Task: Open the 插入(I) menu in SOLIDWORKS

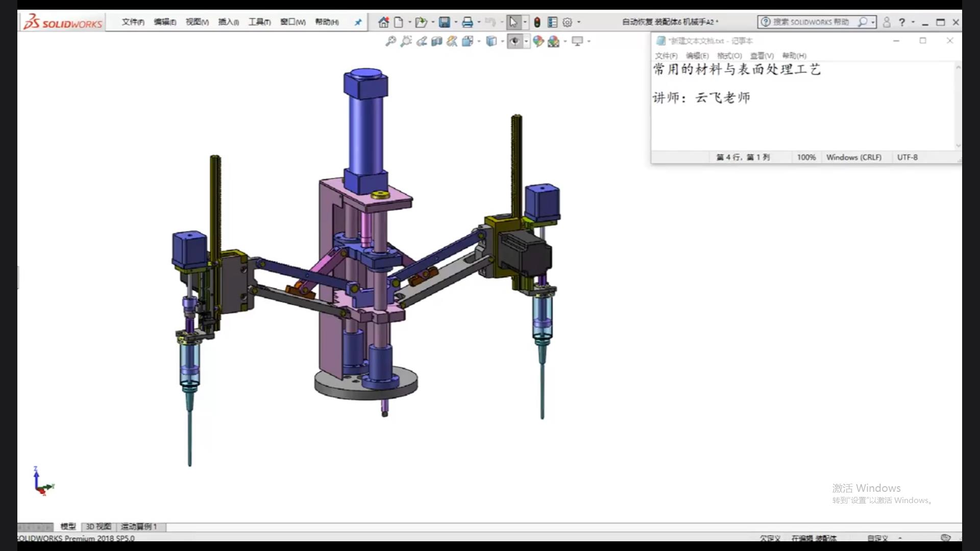Action: pos(228,22)
